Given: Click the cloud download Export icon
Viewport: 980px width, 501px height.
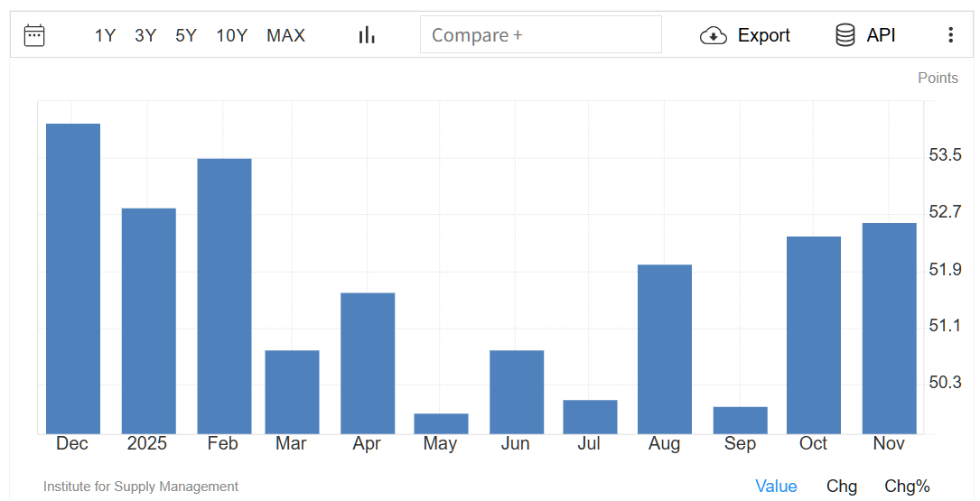Looking at the screenshot, I should 714,35.
